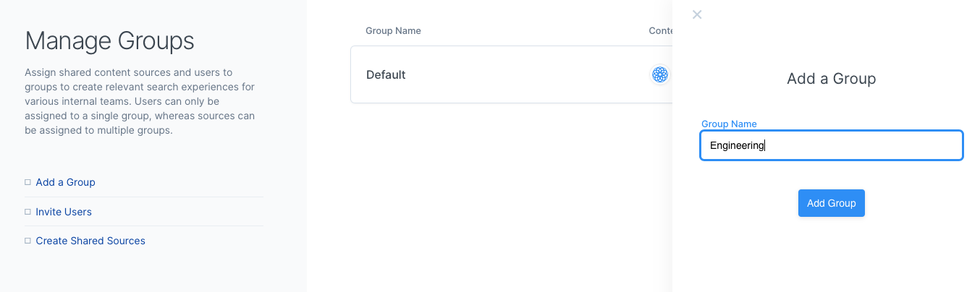Click the blue content source icon
Screen dimensions: 980x292
[659, 74]
